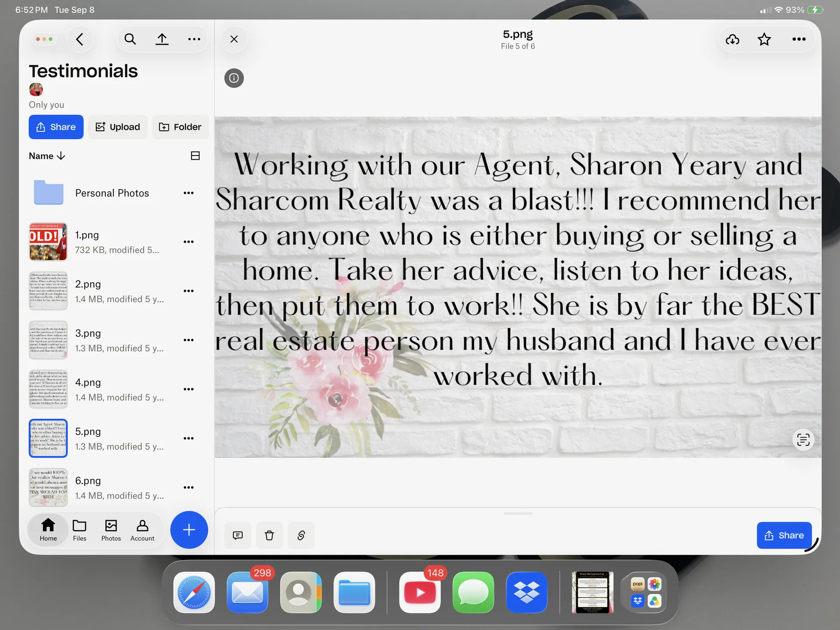Copy link to 5.png
Viewport: 840px width, 630px height.
[x=301, y=535]
